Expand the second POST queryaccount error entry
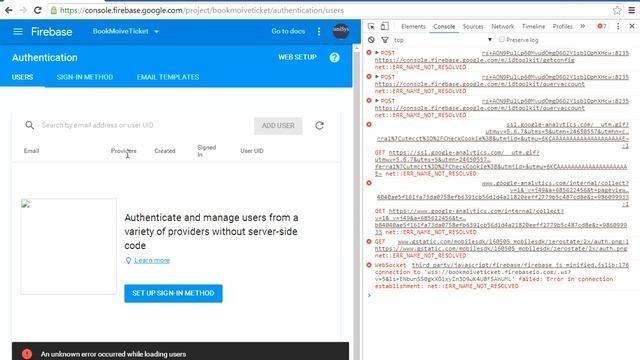The image size is (640, 360). click(377, 77)
